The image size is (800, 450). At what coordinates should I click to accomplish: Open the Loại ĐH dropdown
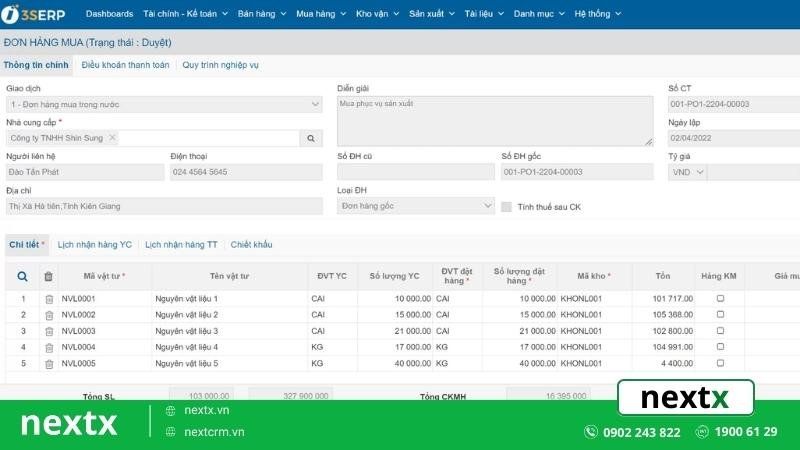[488, 206]
